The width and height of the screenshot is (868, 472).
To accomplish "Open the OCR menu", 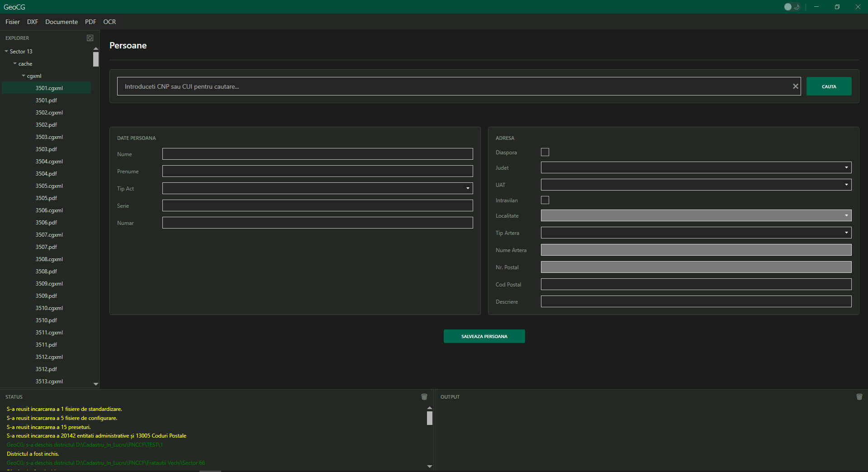I will click(x=109, y=22).
